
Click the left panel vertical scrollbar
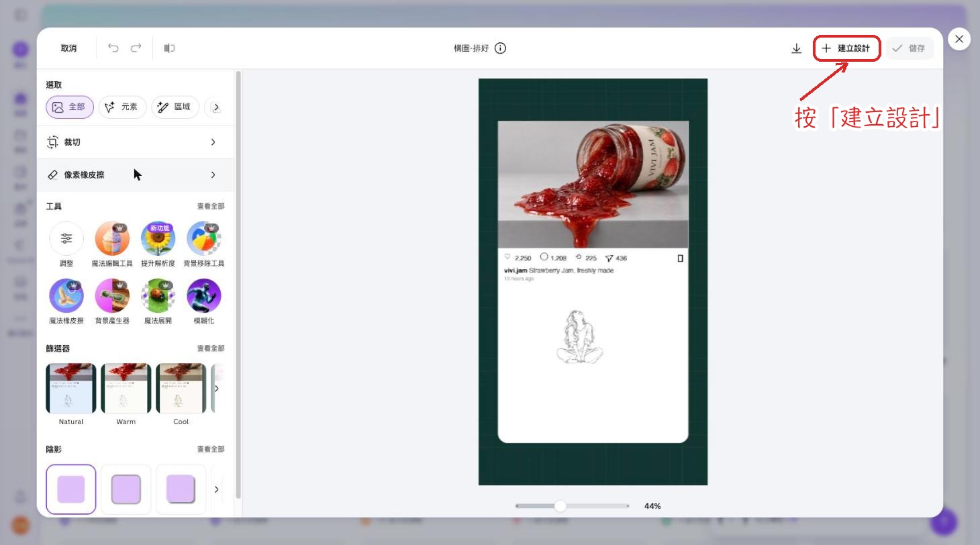point(238,285)
